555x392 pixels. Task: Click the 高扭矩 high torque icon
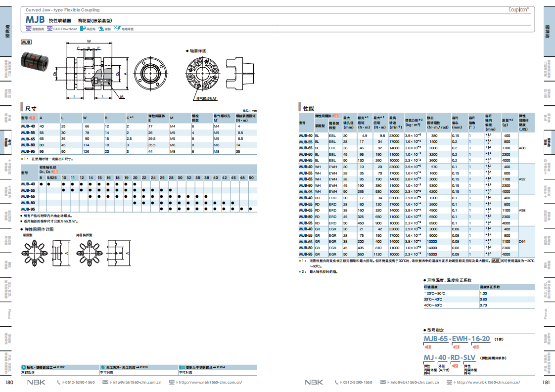[x=83, y=29]
